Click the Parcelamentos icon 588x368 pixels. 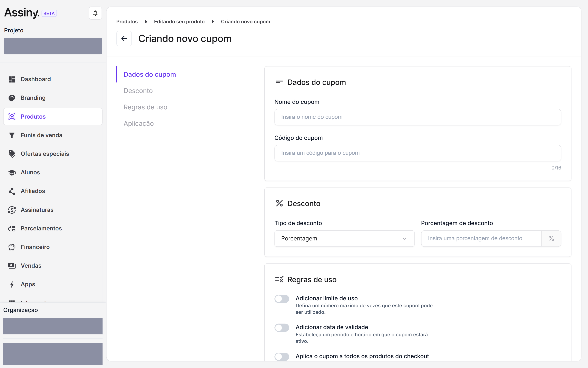click(12, 229)
